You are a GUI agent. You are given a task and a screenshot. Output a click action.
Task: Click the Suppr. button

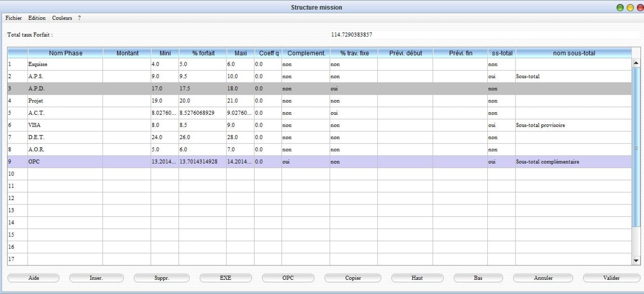pyautogui.click(x=161, y=278)
